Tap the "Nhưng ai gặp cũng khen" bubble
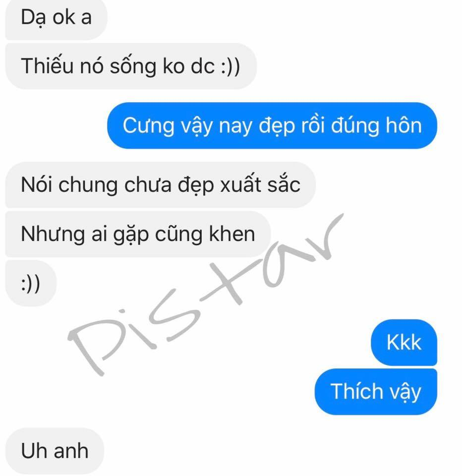This screenshot has width=462, height=476. pyautogui.click(x=138, y=234)
